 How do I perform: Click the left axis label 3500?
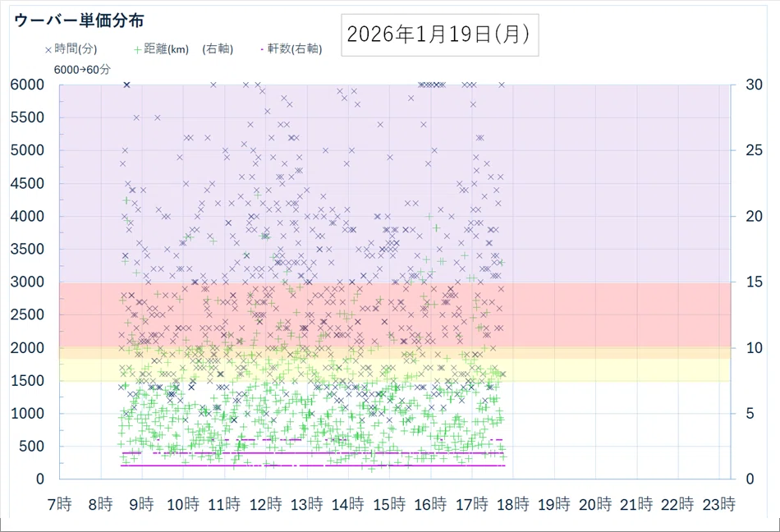(x=27, y=249)
